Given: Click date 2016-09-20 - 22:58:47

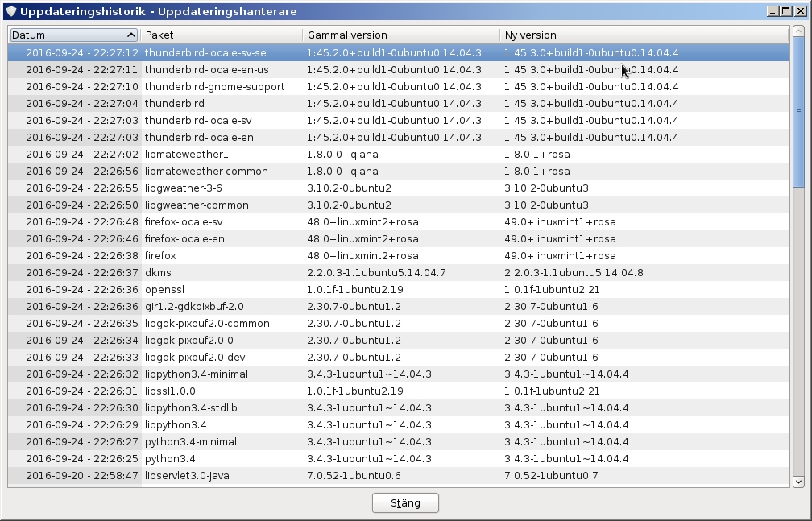Looking at the screenshot, I should pos(82,475).
